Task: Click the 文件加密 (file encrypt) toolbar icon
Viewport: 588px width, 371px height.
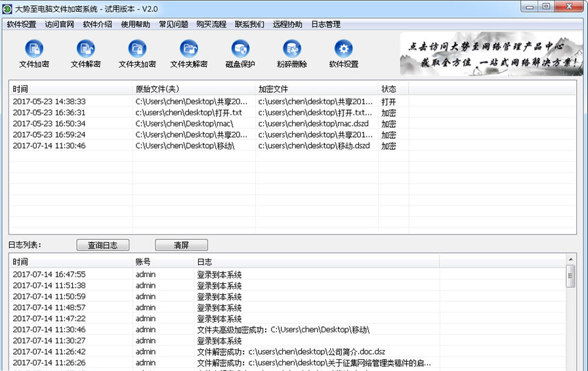Action: pos(34,49)
